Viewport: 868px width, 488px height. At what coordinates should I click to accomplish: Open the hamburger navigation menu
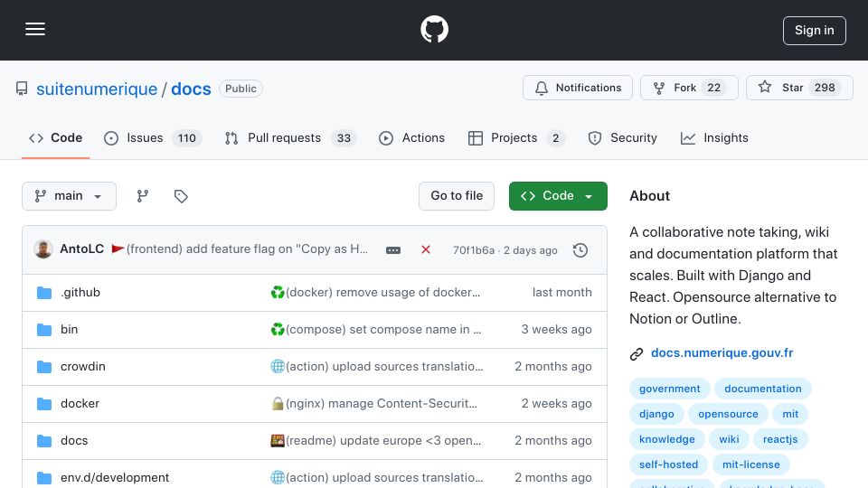pyautogui.click(x=35, y=29)
